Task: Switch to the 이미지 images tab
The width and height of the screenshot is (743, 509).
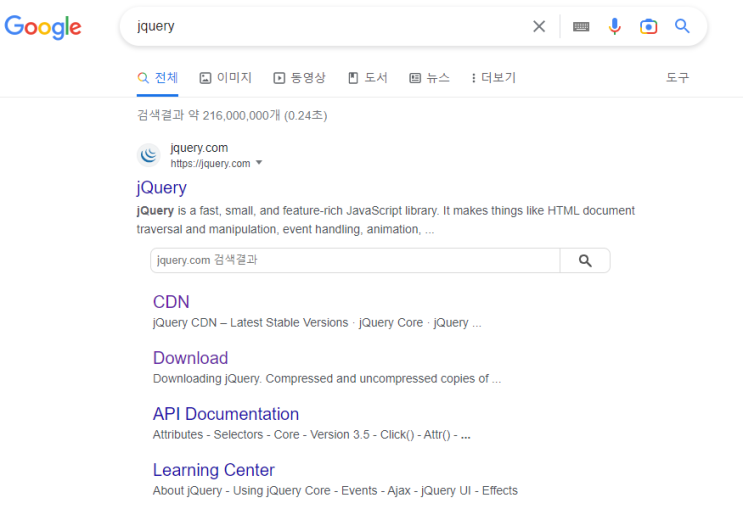Action: click(226, 78)
